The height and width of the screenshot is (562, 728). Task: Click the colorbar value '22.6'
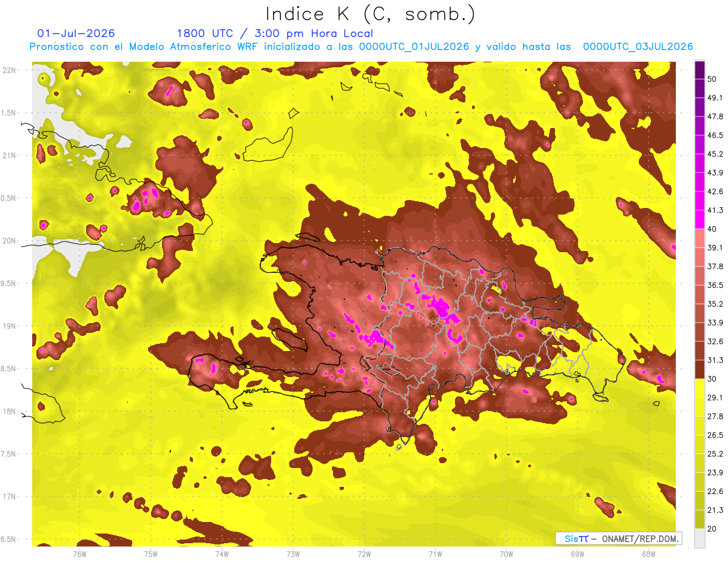coord(715,492)
